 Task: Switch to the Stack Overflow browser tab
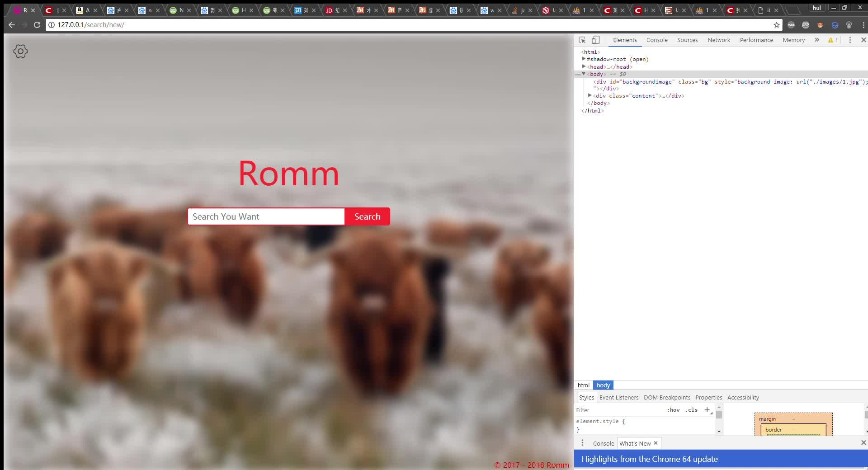(519, 10)
